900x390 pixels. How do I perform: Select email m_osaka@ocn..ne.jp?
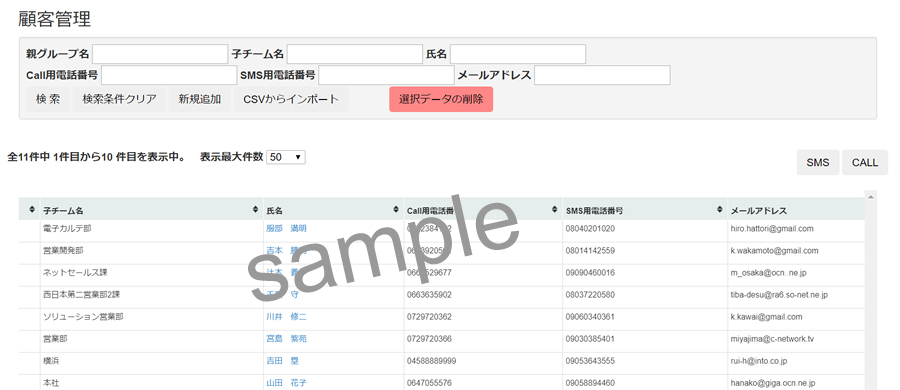pyautogui.click(x=769, y=273)
